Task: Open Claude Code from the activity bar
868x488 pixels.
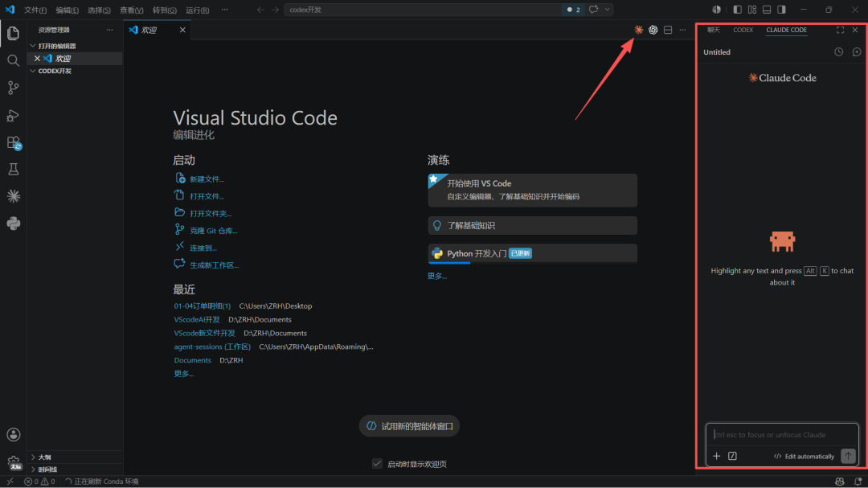Action: point(14,196)
